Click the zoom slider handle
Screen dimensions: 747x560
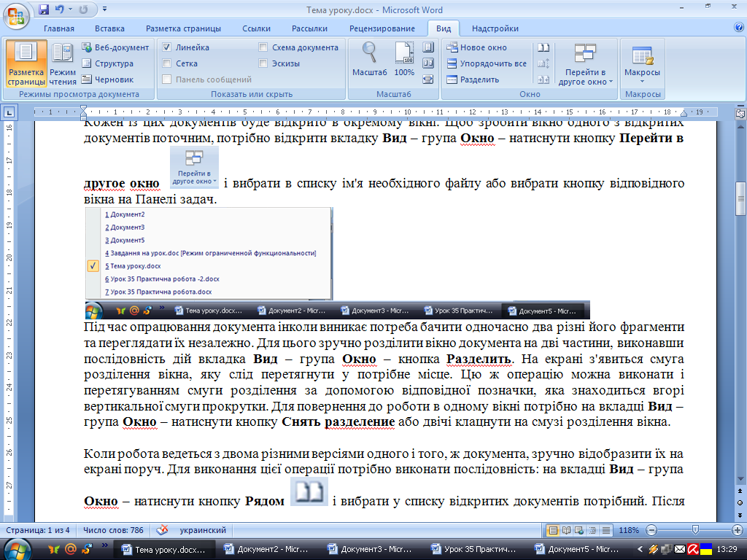pyautogui.click(x=695, y=530)
